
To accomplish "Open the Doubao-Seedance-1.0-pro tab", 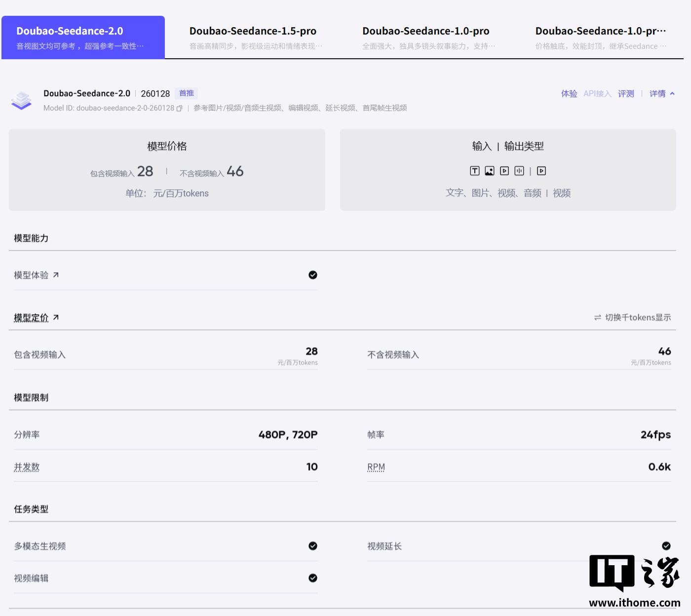I will point(426,37).
